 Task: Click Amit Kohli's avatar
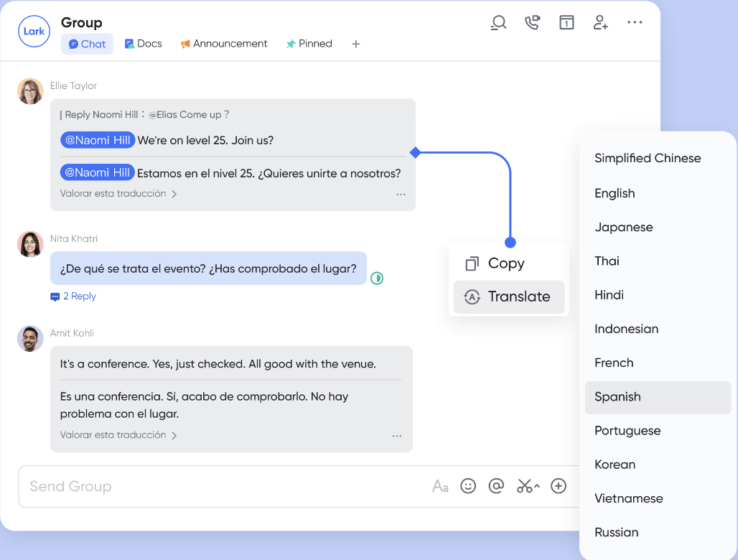click(31, 339)
